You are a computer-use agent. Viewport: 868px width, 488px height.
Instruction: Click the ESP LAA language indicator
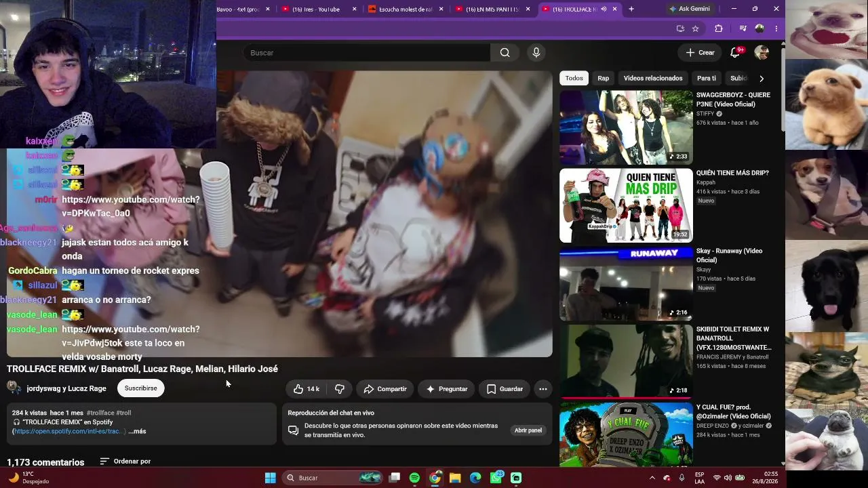pos(699,478)
